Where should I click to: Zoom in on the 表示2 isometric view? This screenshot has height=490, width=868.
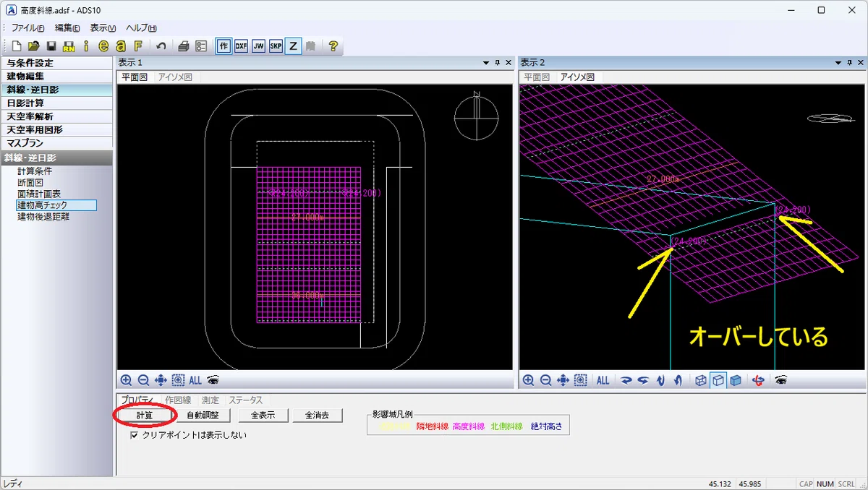coord(528,380)
